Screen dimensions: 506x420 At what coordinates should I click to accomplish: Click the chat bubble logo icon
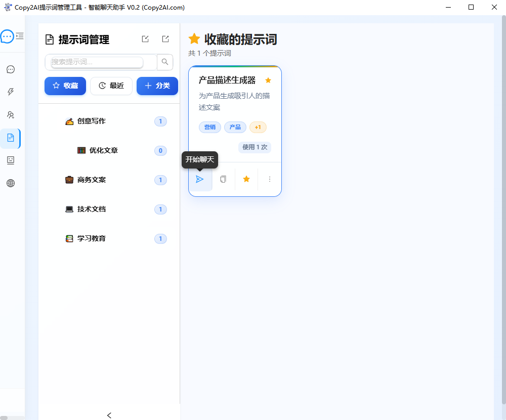[x=7, y=36]
